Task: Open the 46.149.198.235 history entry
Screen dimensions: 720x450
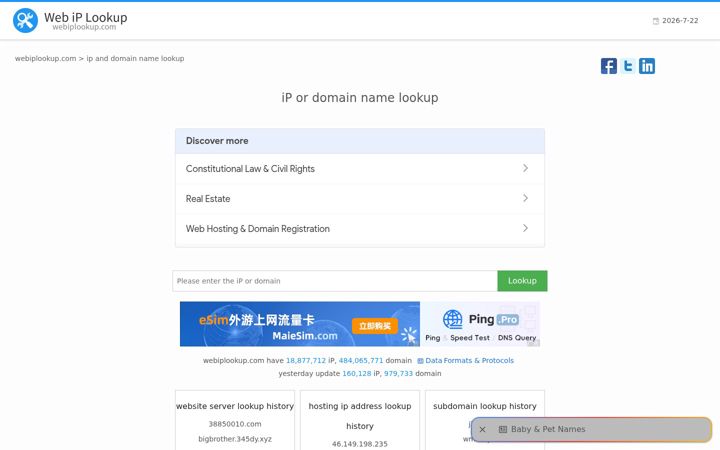Action: [360, 444]
